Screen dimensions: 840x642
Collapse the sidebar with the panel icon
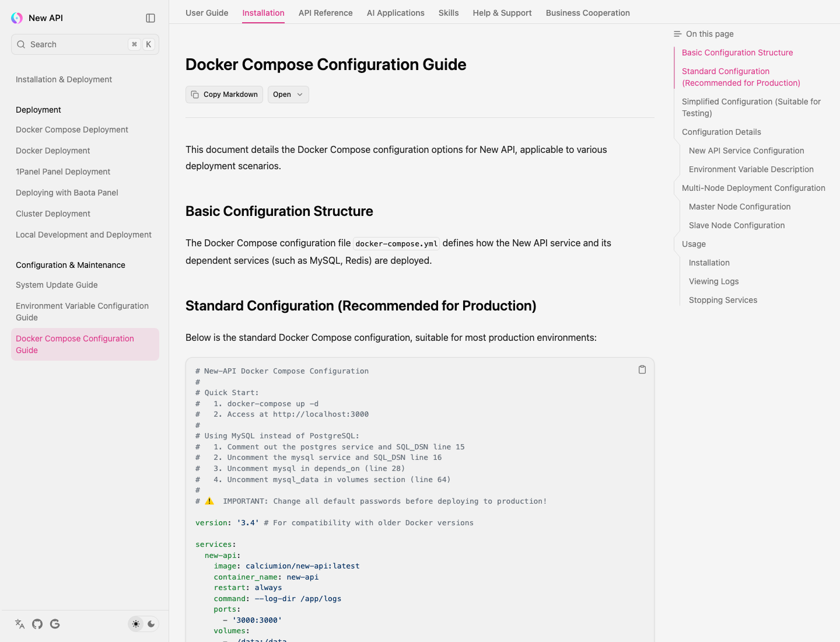click(x=150, y=18)
